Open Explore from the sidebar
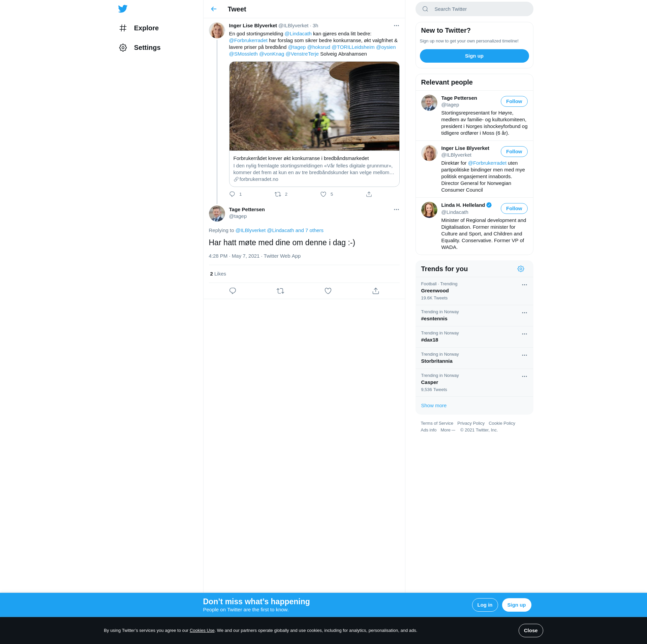This screenshot has width=647, height=644. [139, 28]
